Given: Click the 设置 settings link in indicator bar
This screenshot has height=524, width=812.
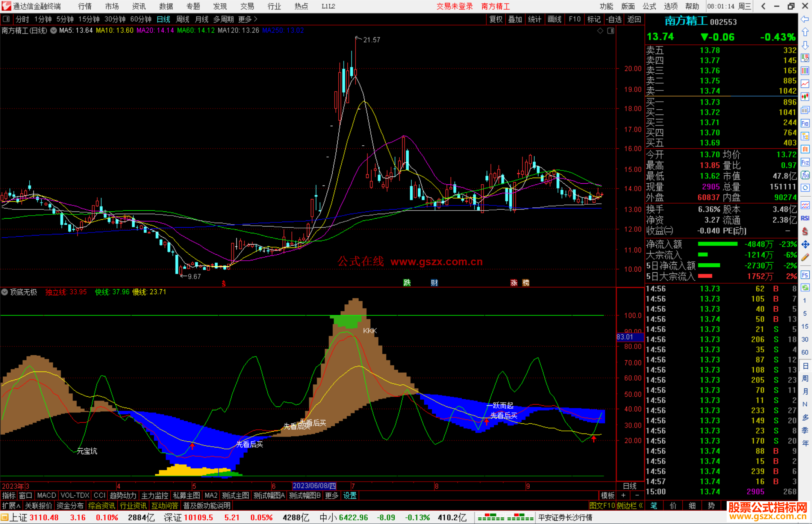Looking at the screenshot, I should pyautogui.click(x=350, y=495).
